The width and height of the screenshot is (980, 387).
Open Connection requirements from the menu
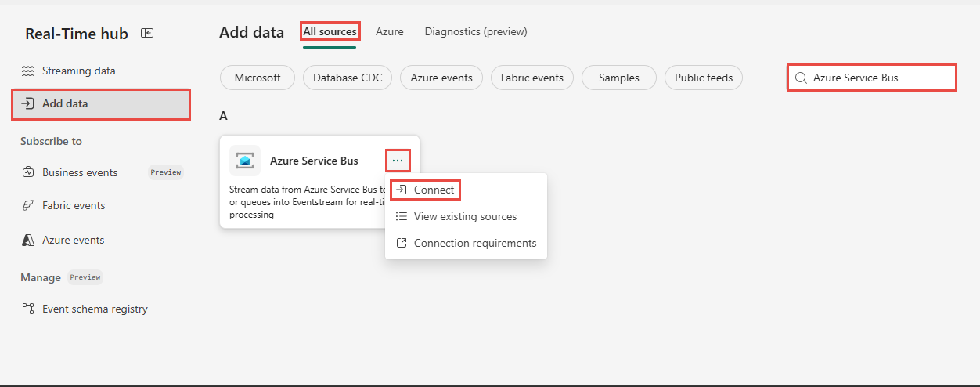click(x=466, y=243)
